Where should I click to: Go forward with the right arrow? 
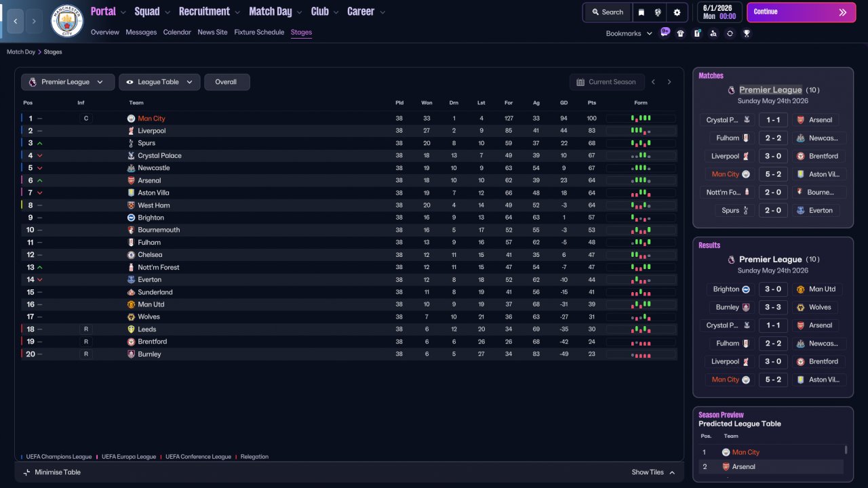tap(35, 21)
